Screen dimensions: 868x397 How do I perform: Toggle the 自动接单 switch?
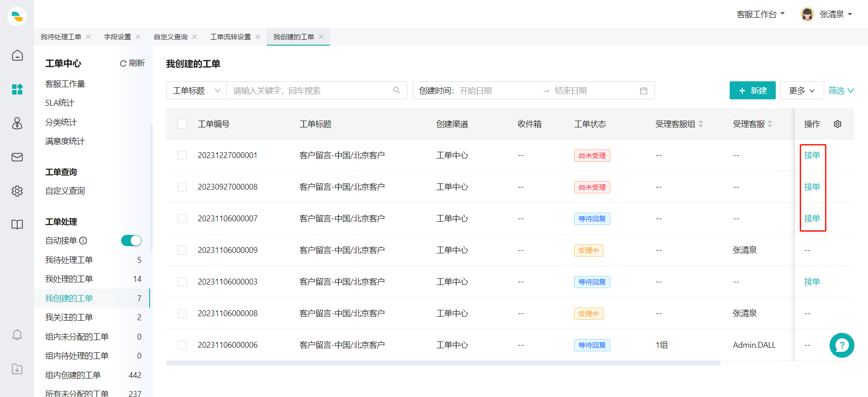click(x=131, y=241)
